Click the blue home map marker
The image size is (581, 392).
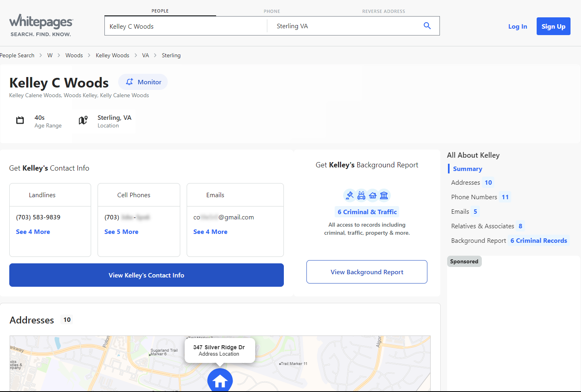pos(220,380)
